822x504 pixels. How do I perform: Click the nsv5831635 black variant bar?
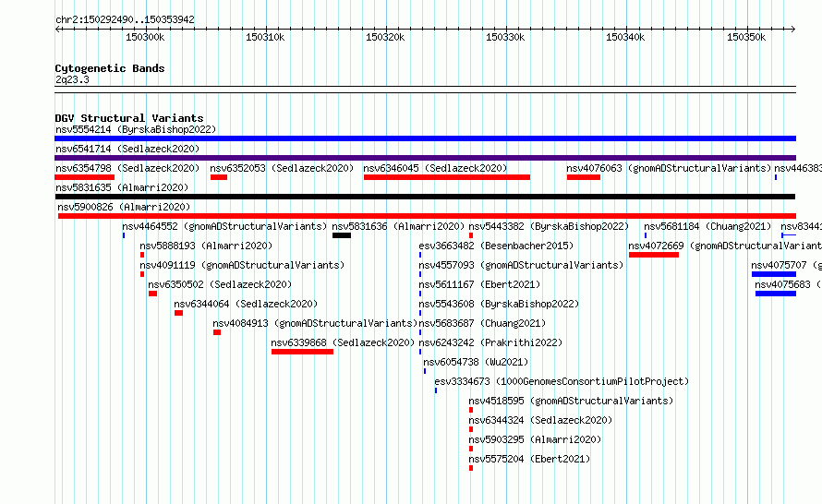pos(425,197)
